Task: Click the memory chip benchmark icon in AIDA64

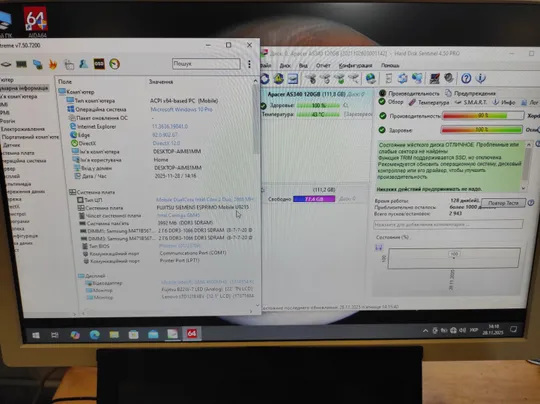Action: tap(21, 64)
